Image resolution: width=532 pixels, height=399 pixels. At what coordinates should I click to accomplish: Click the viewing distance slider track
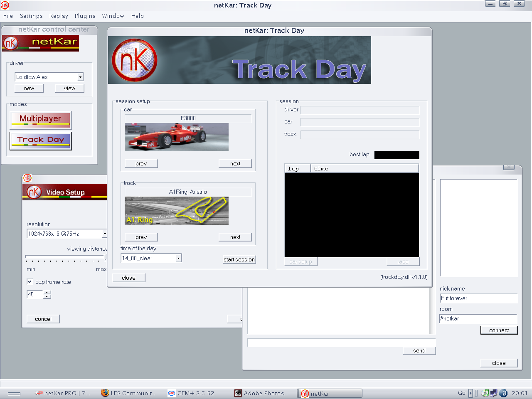[x=65, y=257]
